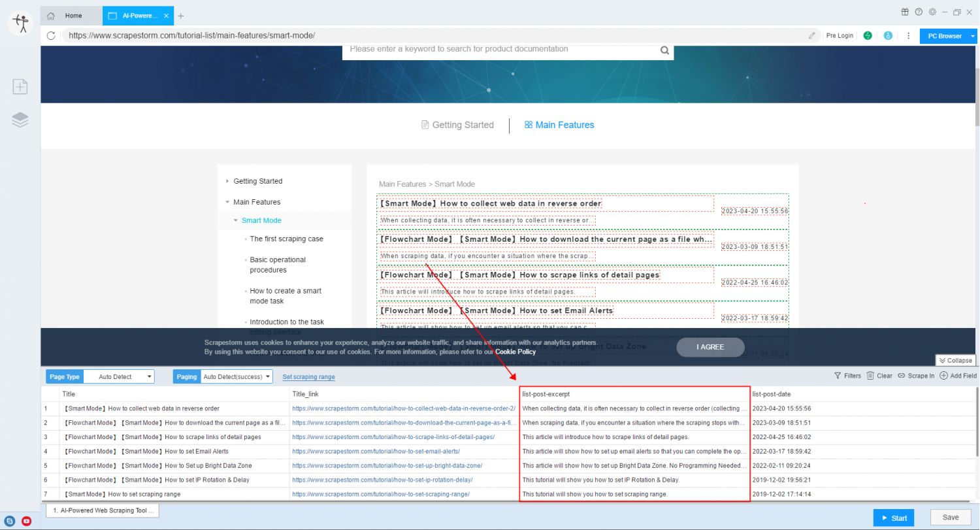The image size is (980, 530).
Task: Open the Paging Auto Detect(success) dropdown
Action: (237, 377)
